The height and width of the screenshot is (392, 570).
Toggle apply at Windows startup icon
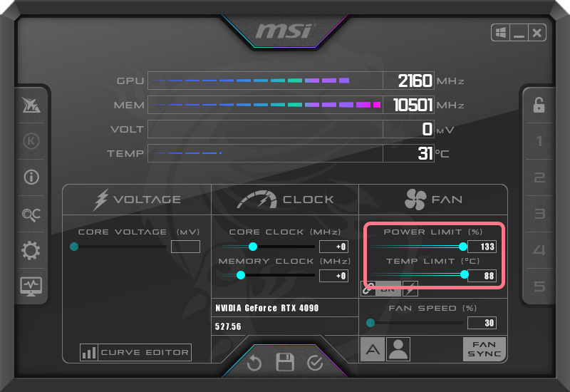[501, 33]
